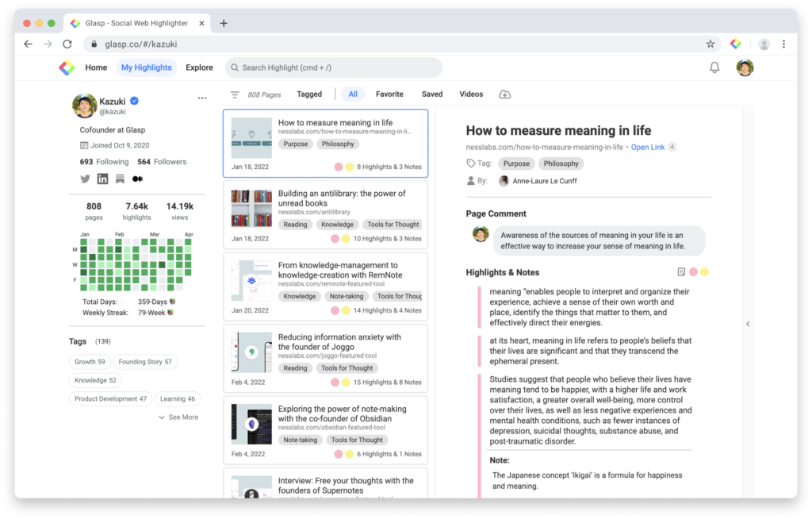
Task: Show Videos highlights
Action: (x=471, y=94)
